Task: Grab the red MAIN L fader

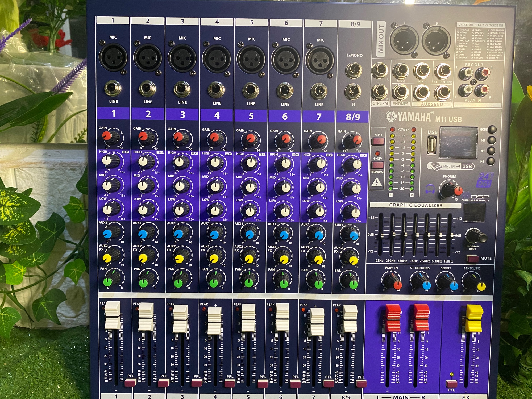Action: [393, 318]
